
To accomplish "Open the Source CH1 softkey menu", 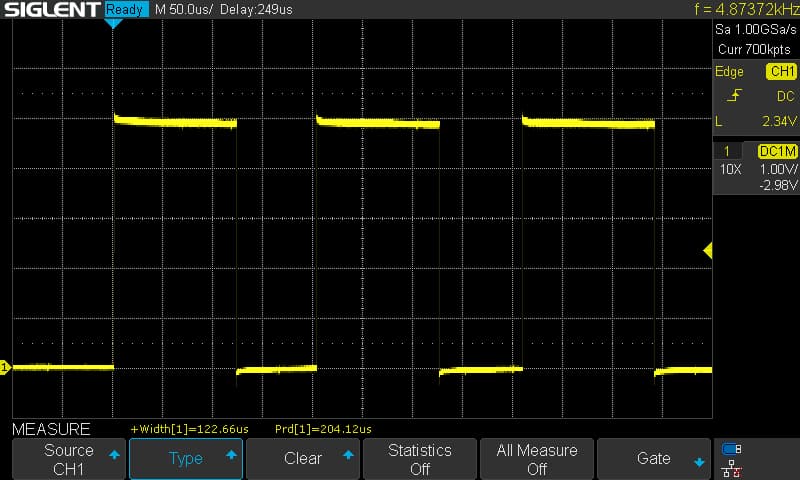I will (x=69, y=459).
